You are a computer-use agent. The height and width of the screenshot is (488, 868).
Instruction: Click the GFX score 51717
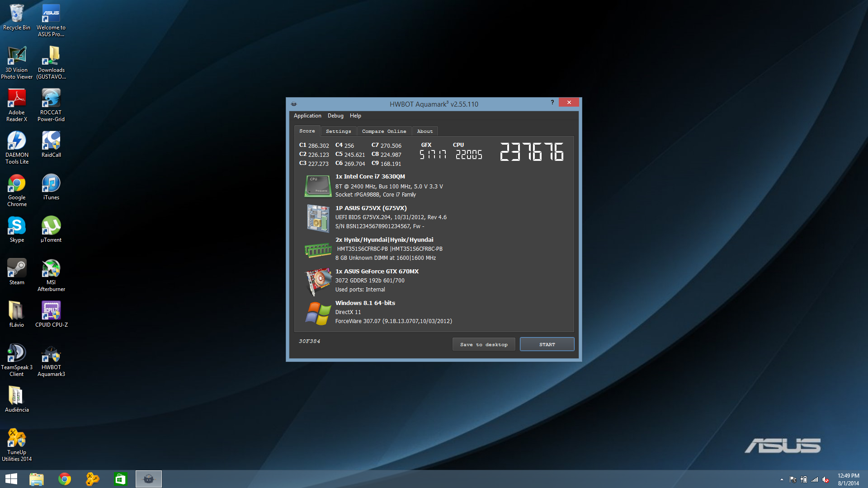433,155
